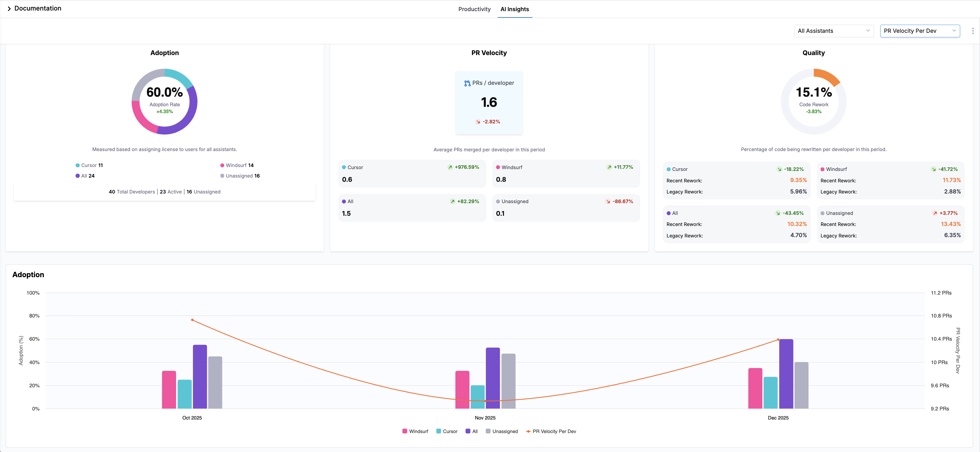
Task: Hide PR Velocity Per Dev line in legend
Action: [x=551, y=431]
